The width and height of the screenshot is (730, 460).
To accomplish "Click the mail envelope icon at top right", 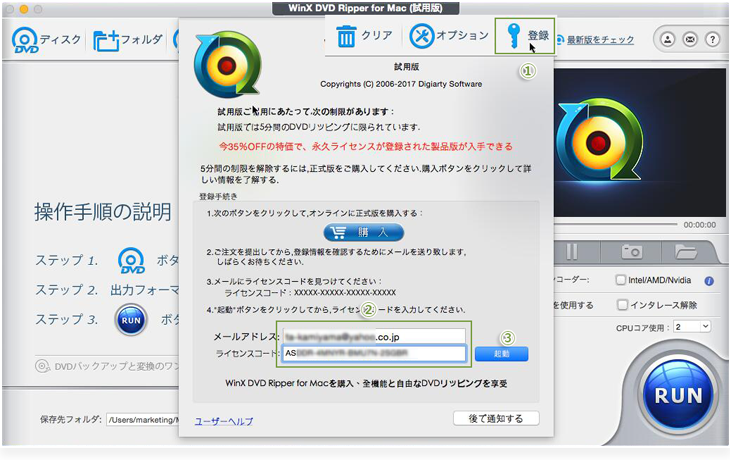I will 690,39.
